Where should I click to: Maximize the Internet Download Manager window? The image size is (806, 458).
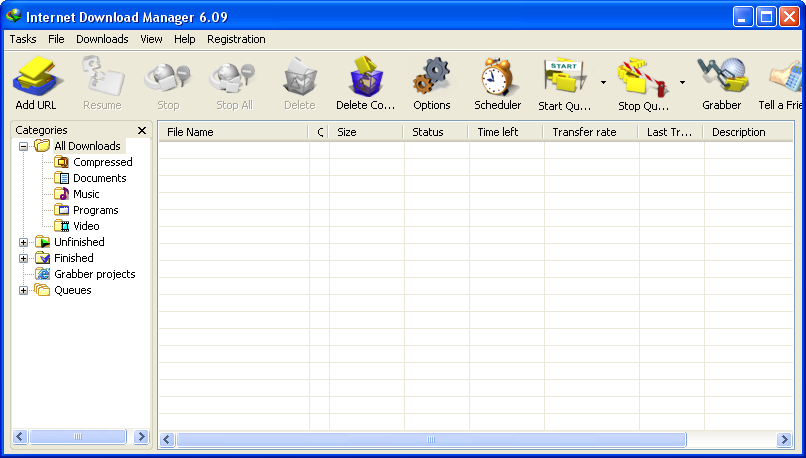(x=766, y=17)
